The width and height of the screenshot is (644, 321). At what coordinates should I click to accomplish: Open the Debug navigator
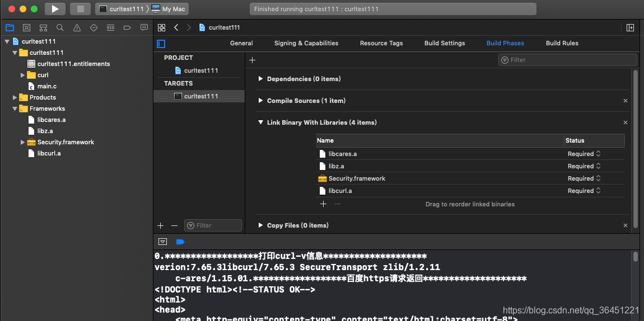coord(110,27)
